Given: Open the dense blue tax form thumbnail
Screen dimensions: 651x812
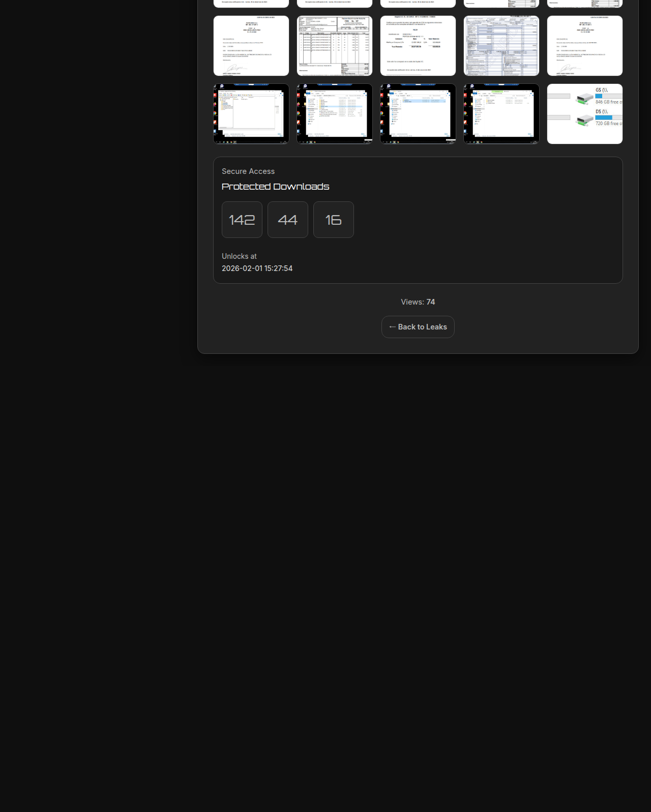Looking at the screenshot, I should pos(501,46).
